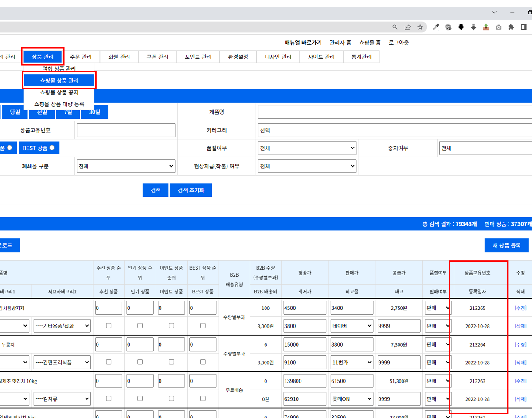The height and width of the screenshot is (418, 532).
Task: Select the BEST 상품 radio button
Action: click(52, 148)
